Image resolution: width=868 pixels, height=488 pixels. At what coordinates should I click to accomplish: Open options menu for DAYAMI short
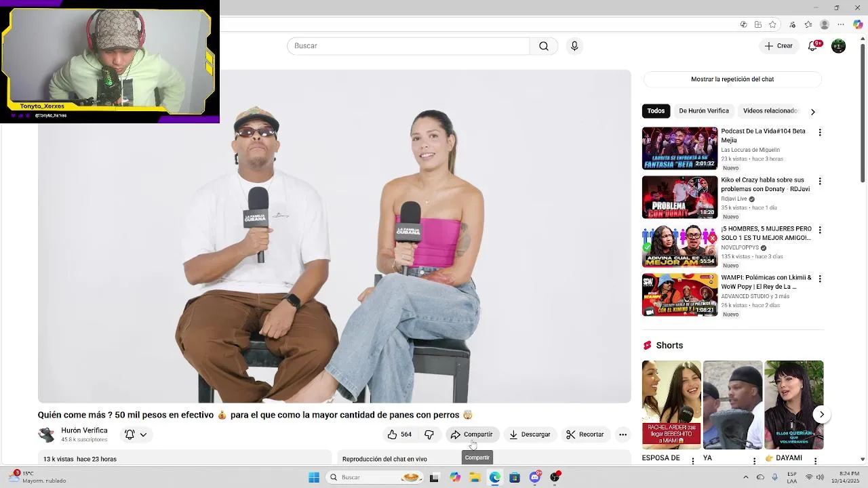pyautogui.click(x=816, y=461)
